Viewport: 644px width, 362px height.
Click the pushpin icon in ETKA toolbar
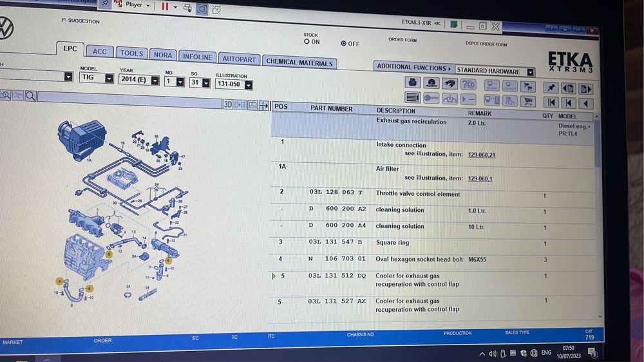point(551,88)
